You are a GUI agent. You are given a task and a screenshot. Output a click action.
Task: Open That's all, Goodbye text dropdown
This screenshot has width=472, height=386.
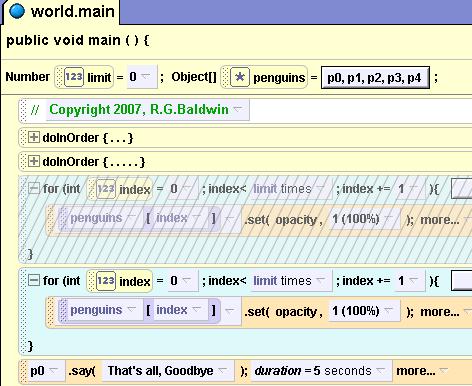point(168,371)
